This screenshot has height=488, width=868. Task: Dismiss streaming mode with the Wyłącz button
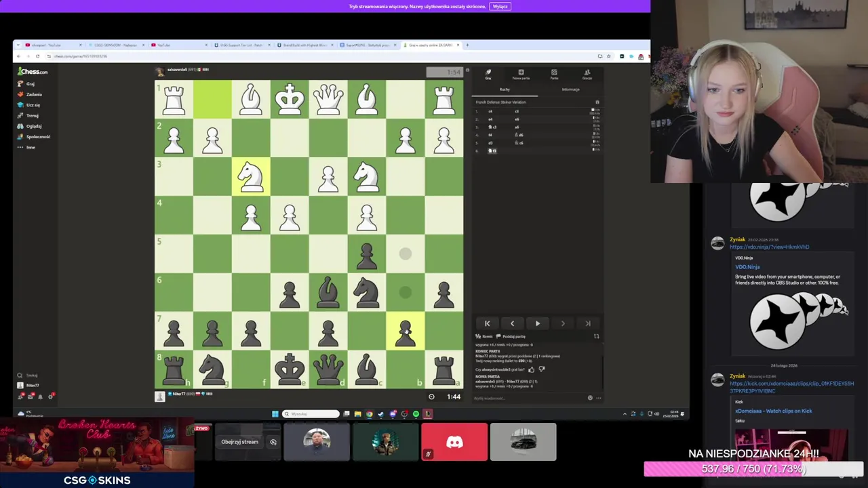click(500, 6)
